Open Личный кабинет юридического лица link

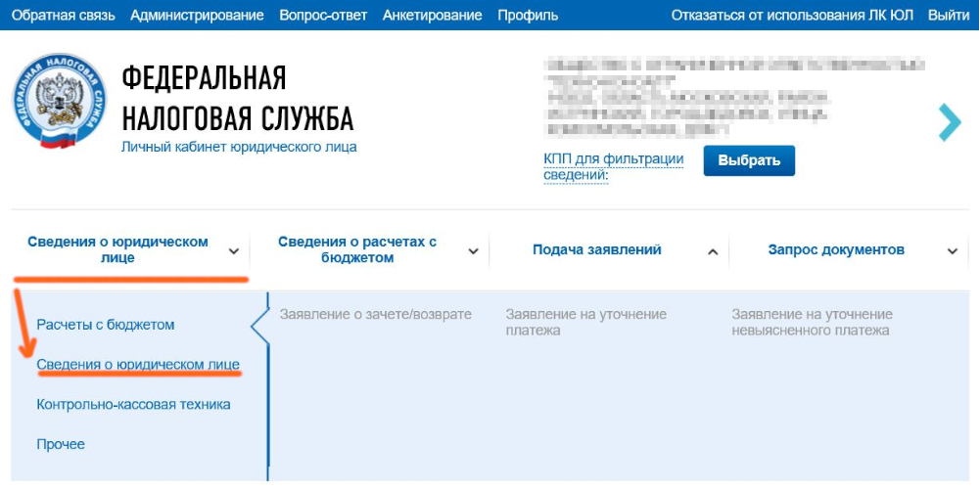click(x=239, y=148)
